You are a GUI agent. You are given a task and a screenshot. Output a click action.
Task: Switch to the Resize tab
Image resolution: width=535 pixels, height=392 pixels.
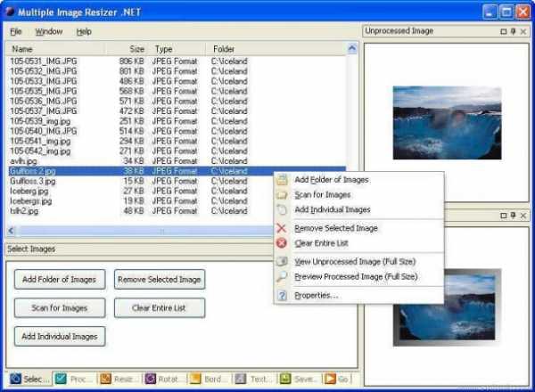(119, 380)
